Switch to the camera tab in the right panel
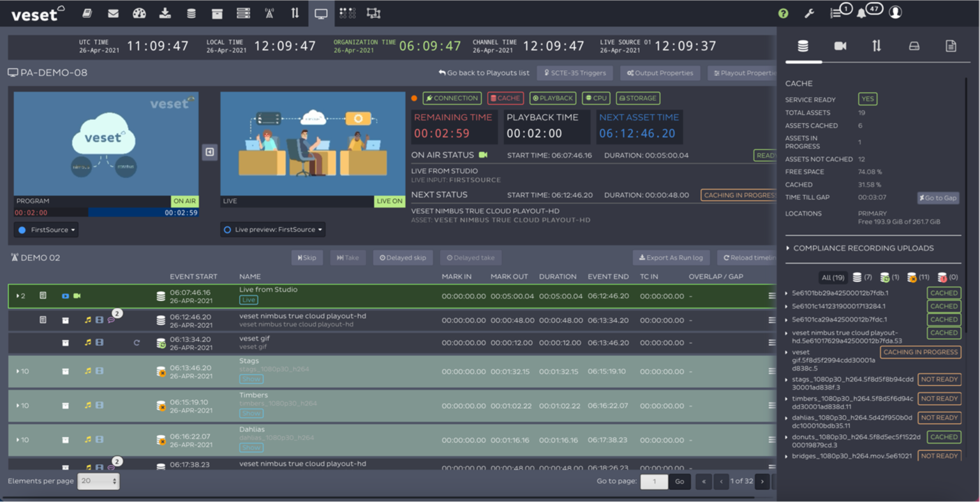 [x=839, y=45]
